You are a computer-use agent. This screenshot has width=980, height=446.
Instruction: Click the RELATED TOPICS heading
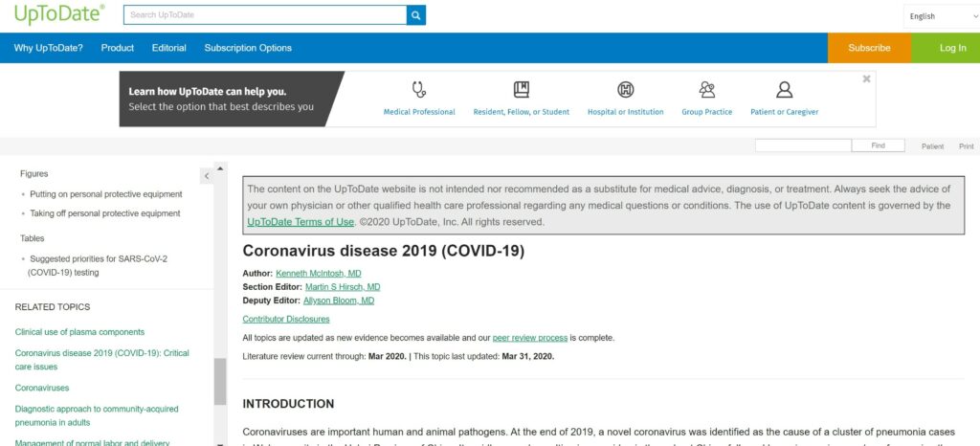(53, 307)
